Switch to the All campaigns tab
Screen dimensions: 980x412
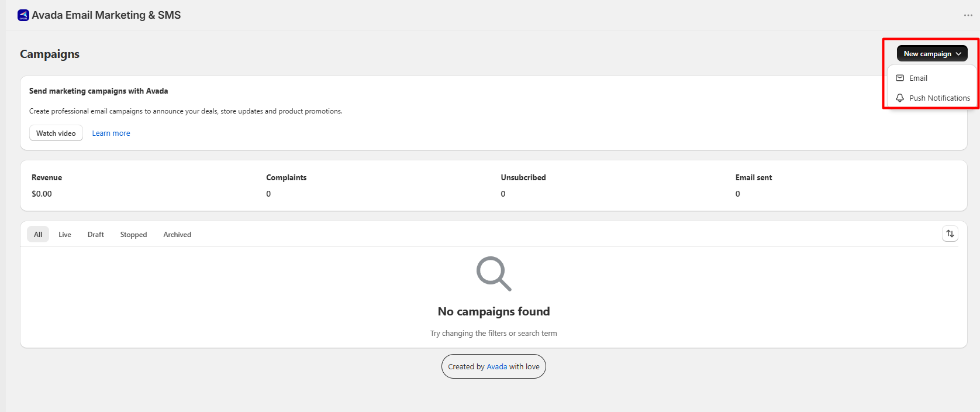click(38, 234)
